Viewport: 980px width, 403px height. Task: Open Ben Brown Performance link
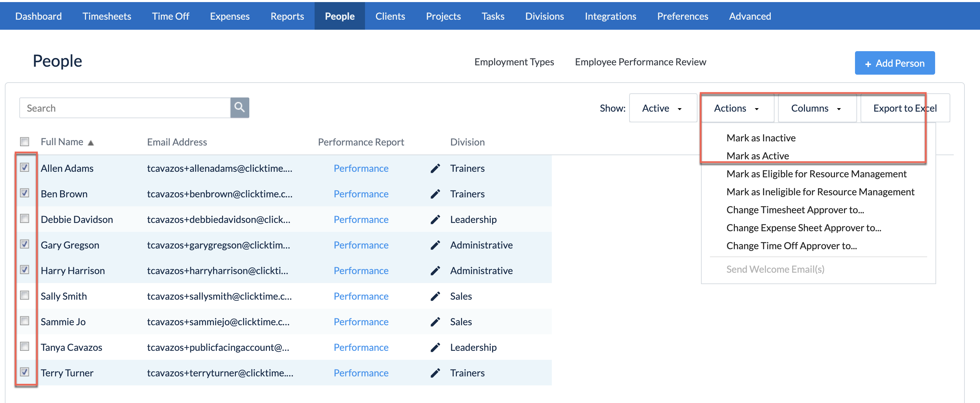pos(361,194)
